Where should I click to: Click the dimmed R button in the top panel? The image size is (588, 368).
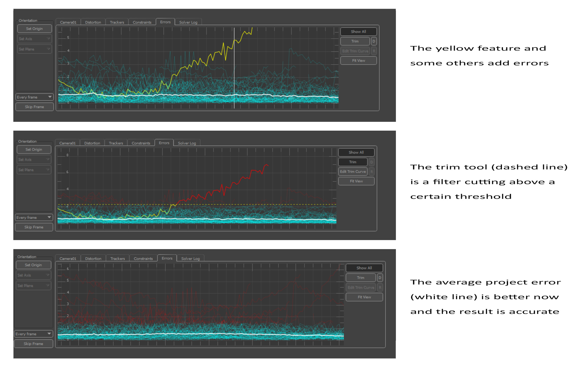pos(374,51)
